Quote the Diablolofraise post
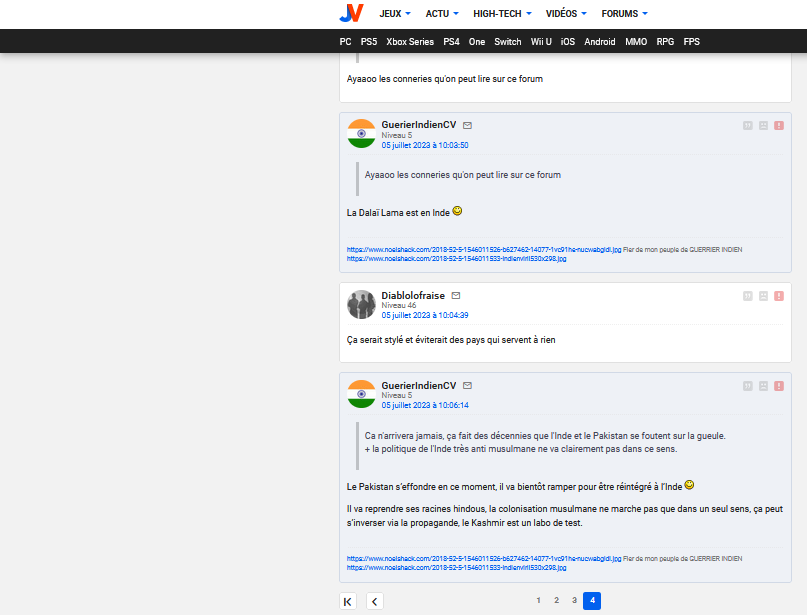Screen dimensions: 807x615 [x=748, y=296]
